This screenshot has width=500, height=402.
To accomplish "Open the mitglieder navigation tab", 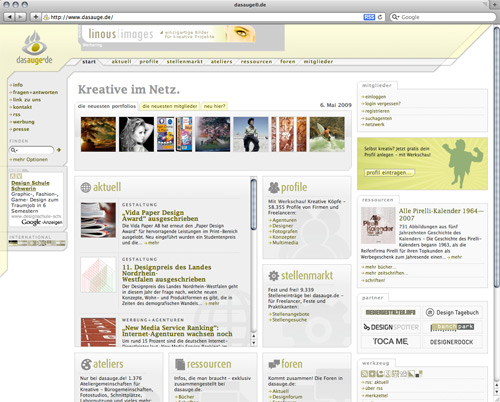I will click(x=318, y=62).
